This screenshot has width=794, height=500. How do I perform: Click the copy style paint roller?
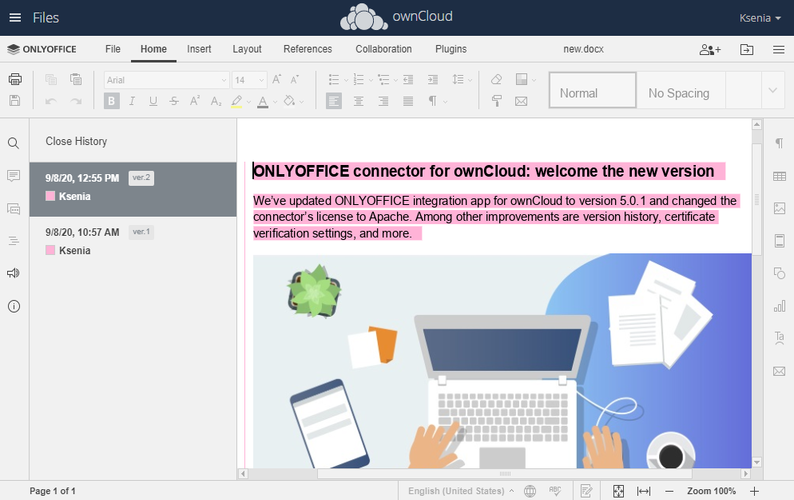pyautogui.click(x=497, y=101)
